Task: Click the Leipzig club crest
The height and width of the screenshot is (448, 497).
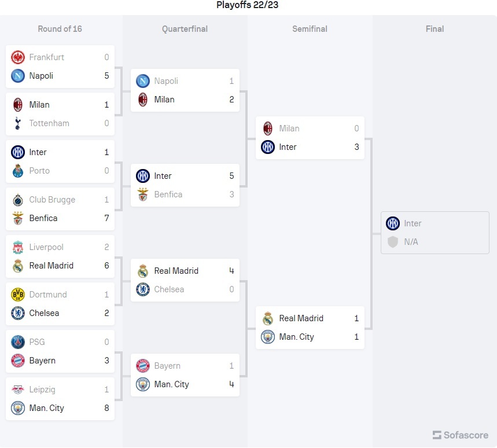Action: pos(18,390)
